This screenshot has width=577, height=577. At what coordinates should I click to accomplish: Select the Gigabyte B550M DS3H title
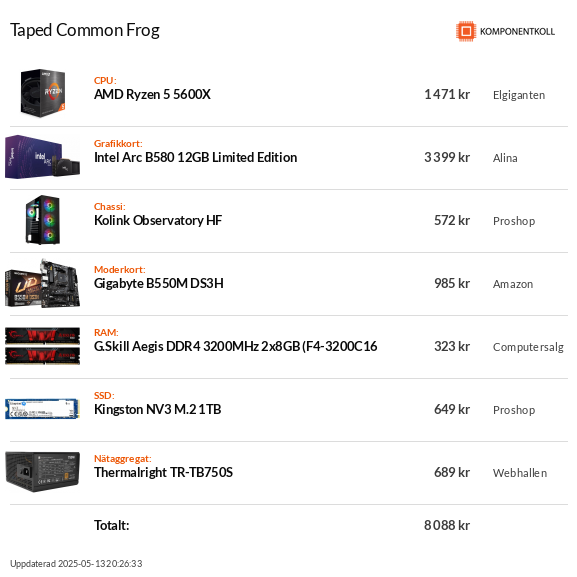coord(159,283)
